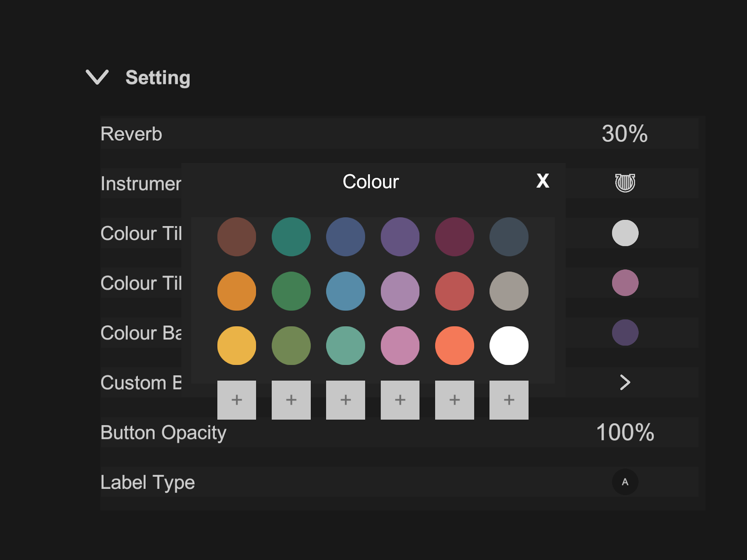Viewport: 747px width, 560px height.
Task: Add custom colour in second plus slot
Action: pos(291,400)
